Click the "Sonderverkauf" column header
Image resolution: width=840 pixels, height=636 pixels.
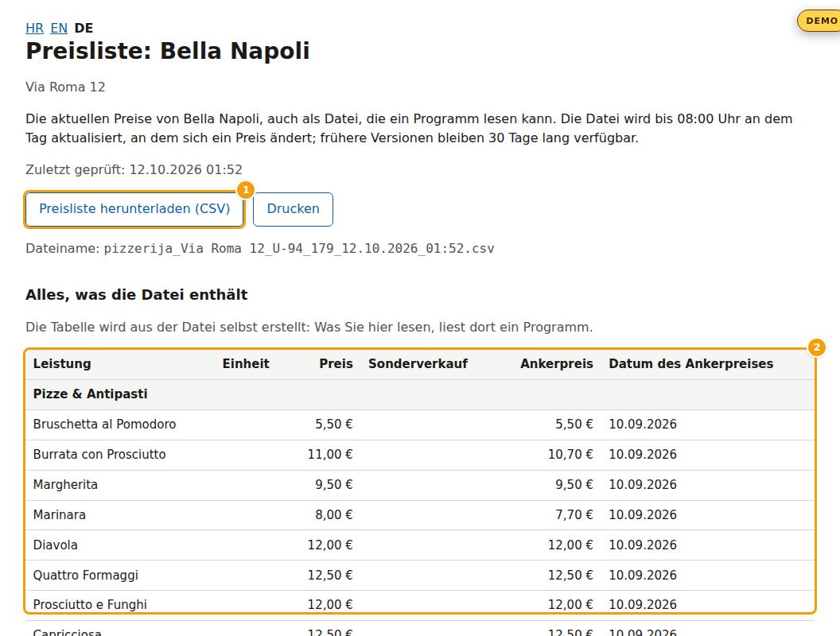click(418, 364)
